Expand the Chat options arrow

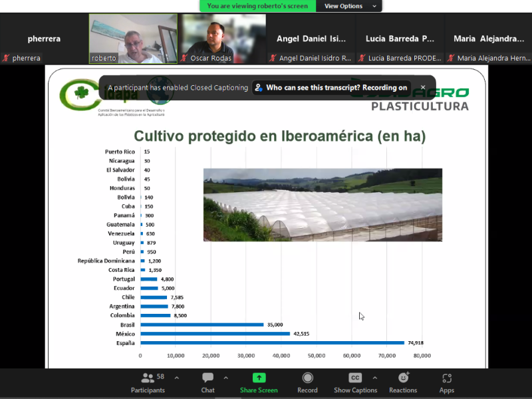click(225, 378)
